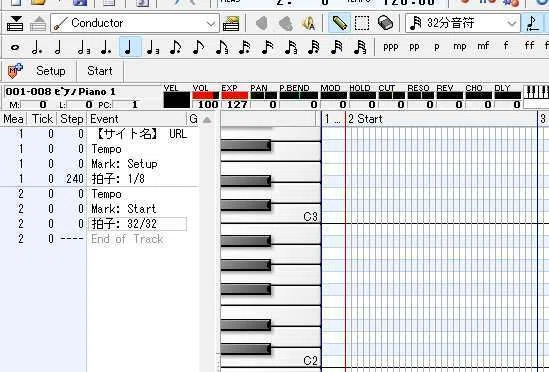Select the 【サイト名】 URL event row
Viewport: 549px width, 372px height.
pos(100,134)
